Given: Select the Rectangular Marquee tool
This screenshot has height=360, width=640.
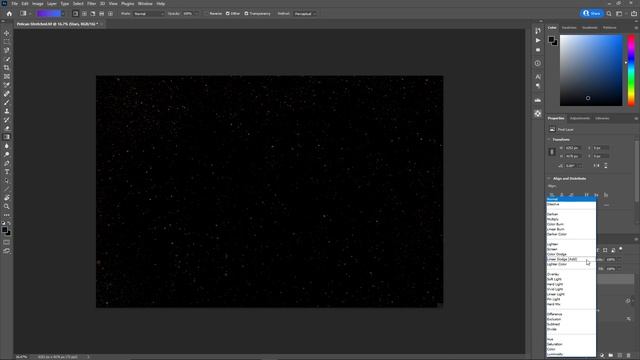Looking at the screenshot, I should 7,42.
